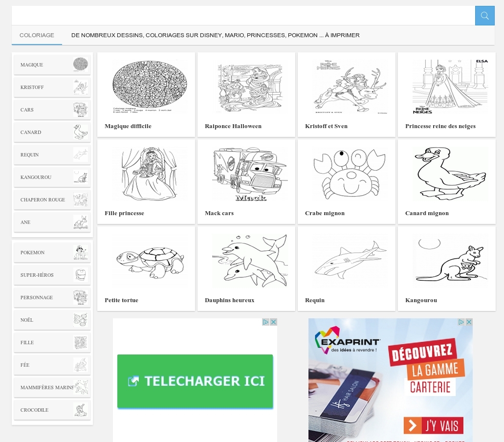Click the mandala icon beside MAGIQUE
Image resolution: width=504 pixels, height=442 pixels.
point(80,65)
